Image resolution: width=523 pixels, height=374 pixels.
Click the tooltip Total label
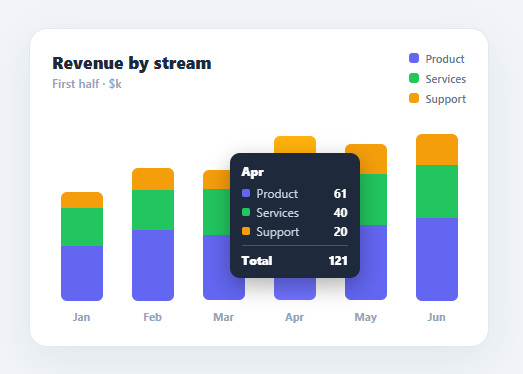coord(257,261)
